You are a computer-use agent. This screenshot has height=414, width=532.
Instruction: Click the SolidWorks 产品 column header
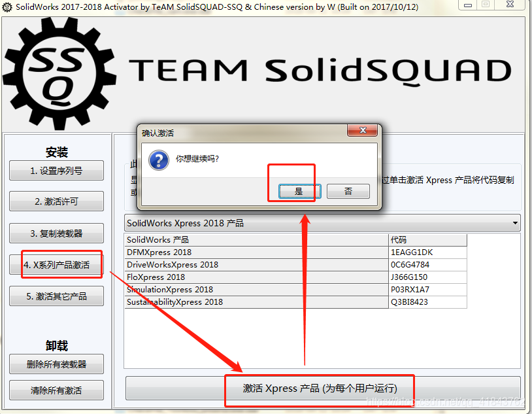[x=256, y=240]
